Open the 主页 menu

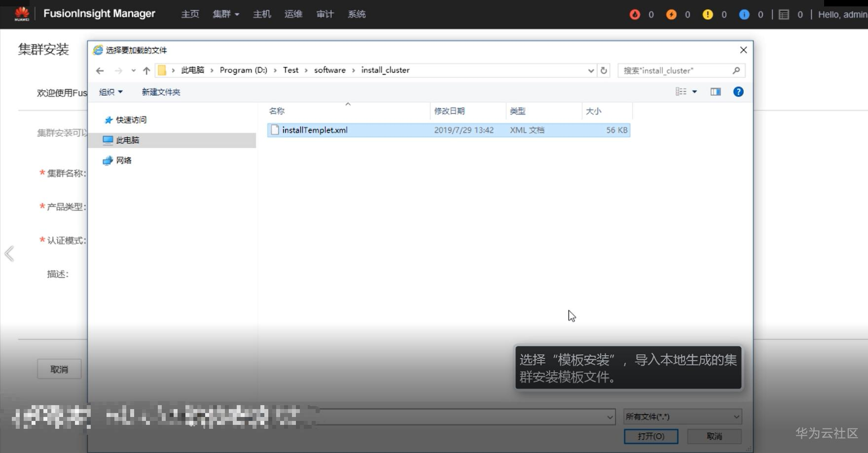tap(190, 14)
